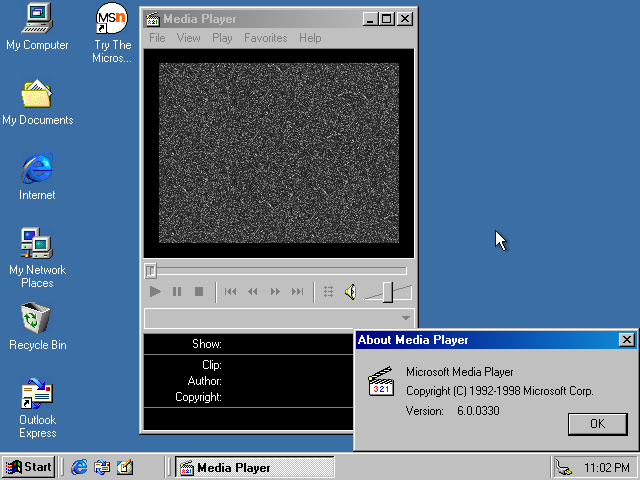
Task: Click the Preview dotted-grid icon
Action: pyautogui.click(x=328, y=291)
